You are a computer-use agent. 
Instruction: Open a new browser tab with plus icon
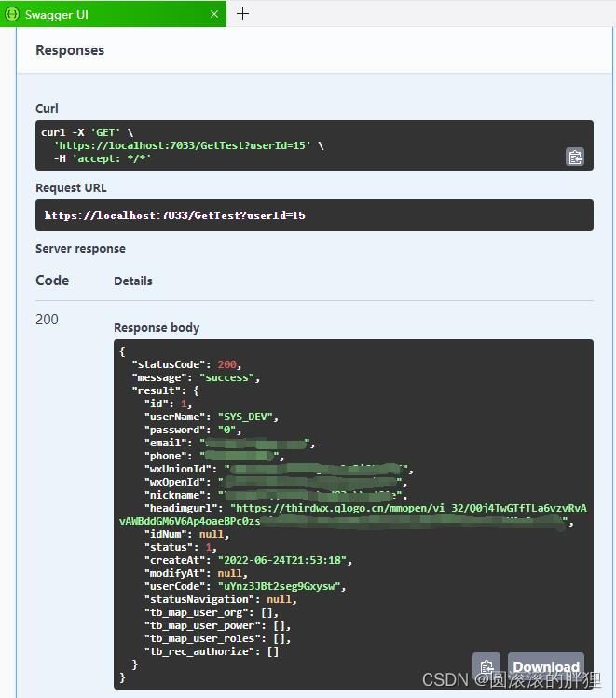point(242,14)
